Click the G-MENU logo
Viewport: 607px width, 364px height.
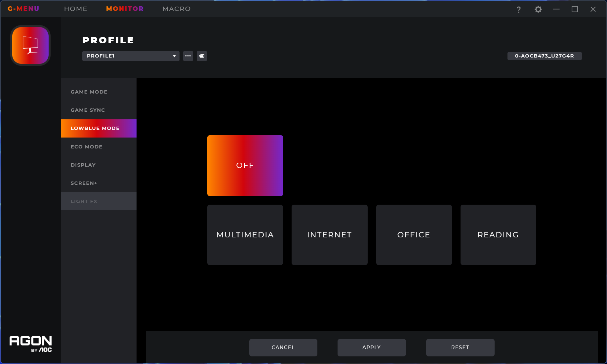click(23, 9)
